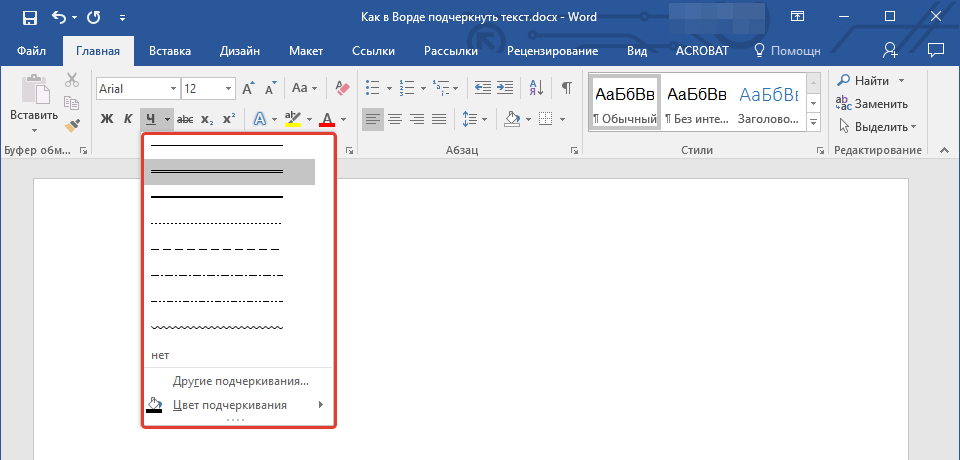Show paragraph marks with pilcrow icon
Viewport: 960px width, 460px height.
566,88
